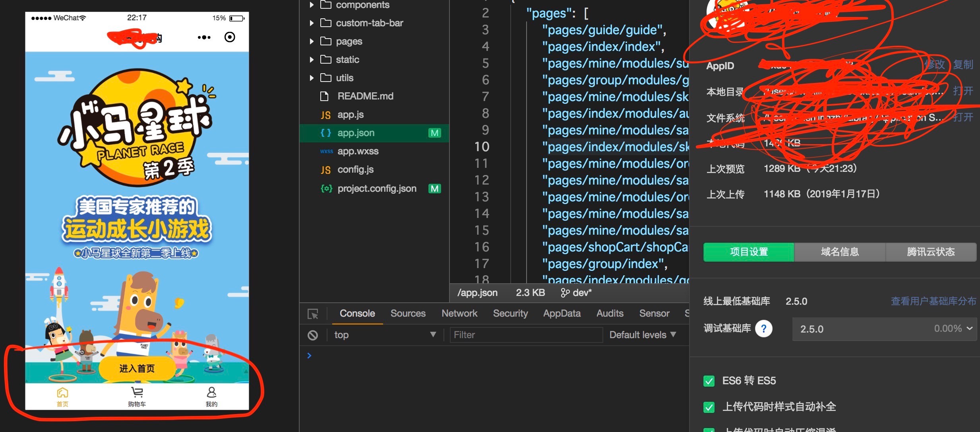Click the README.md document icon

324,96
